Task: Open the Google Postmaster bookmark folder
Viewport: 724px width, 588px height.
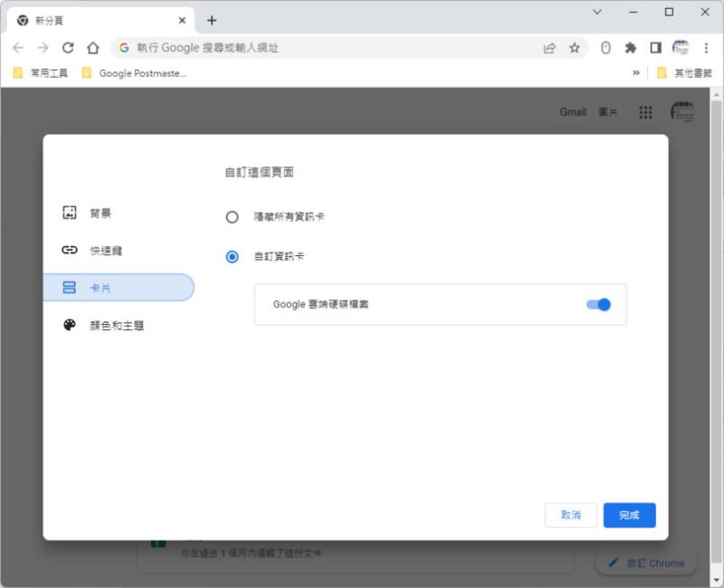Action: pyautogui.click(x=134, y=73)
